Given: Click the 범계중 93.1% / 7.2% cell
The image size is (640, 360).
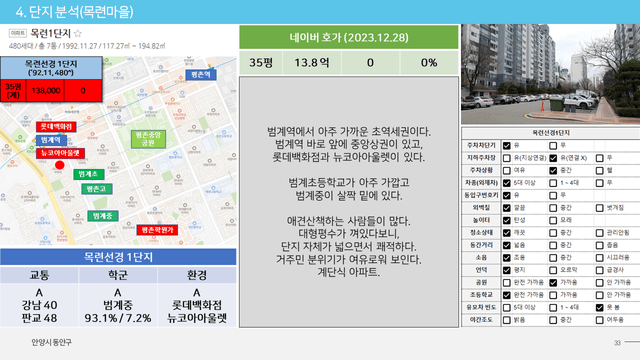Looking at the screenshot, I should coord(118,305).
